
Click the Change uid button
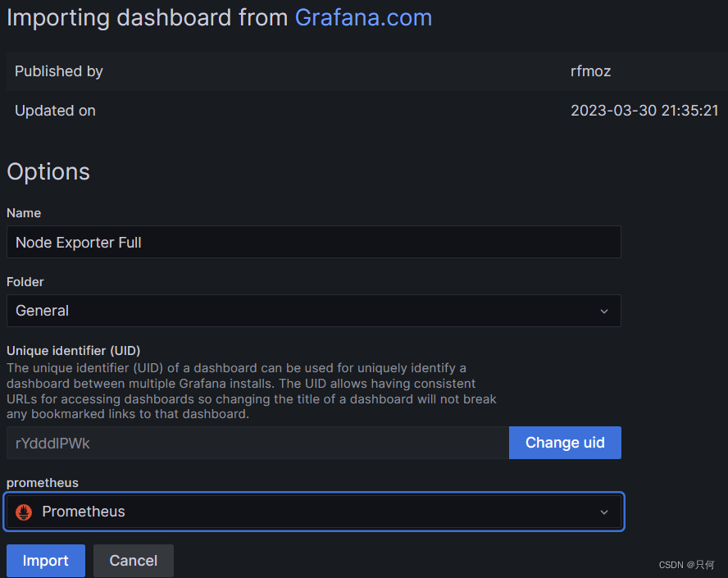[565, 443]
